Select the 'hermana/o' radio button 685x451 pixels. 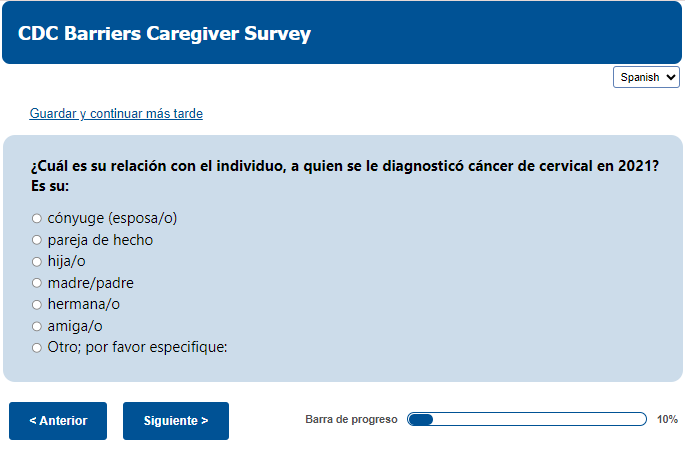click(x=37, y=305)
